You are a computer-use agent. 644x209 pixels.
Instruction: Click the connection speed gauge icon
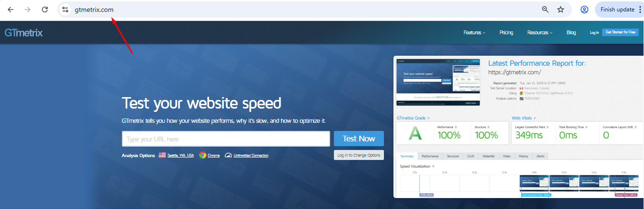pyautogui.click(x=228, y=155)
